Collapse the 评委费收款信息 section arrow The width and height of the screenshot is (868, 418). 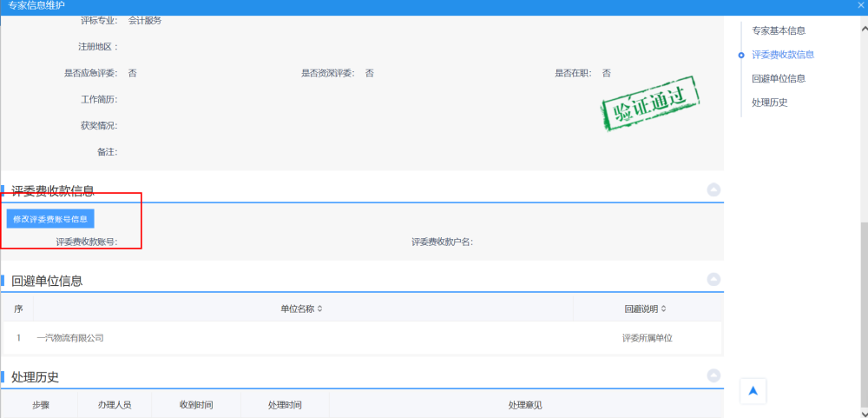[x=713, y=189]
